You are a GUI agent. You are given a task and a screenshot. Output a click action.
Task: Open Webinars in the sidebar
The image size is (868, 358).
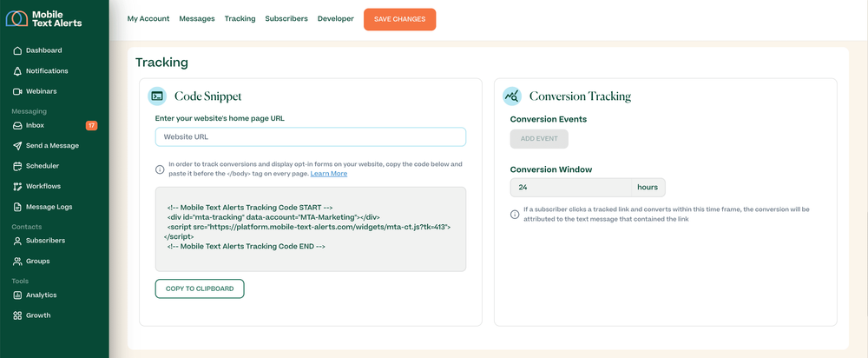point(41,91)
